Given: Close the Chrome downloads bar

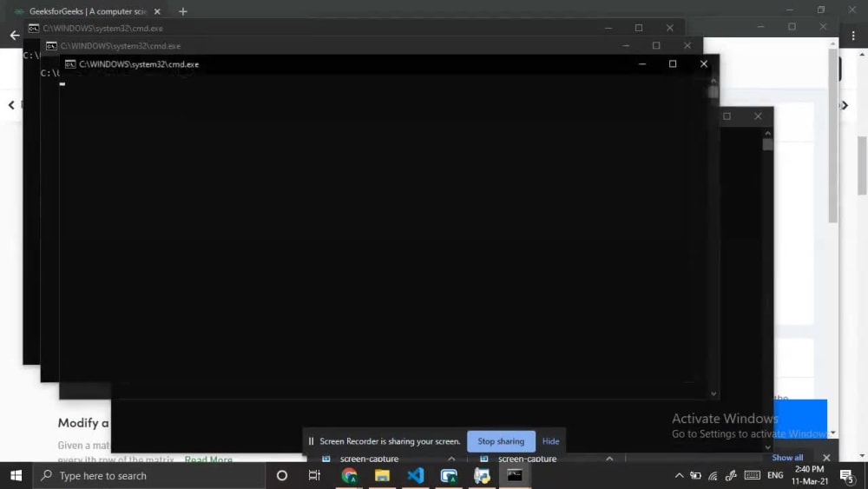Looking at the screenshot, I should (826, 458).
